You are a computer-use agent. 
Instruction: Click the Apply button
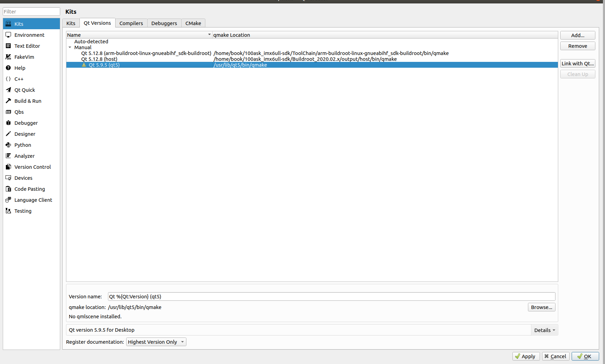coord(526,356)
